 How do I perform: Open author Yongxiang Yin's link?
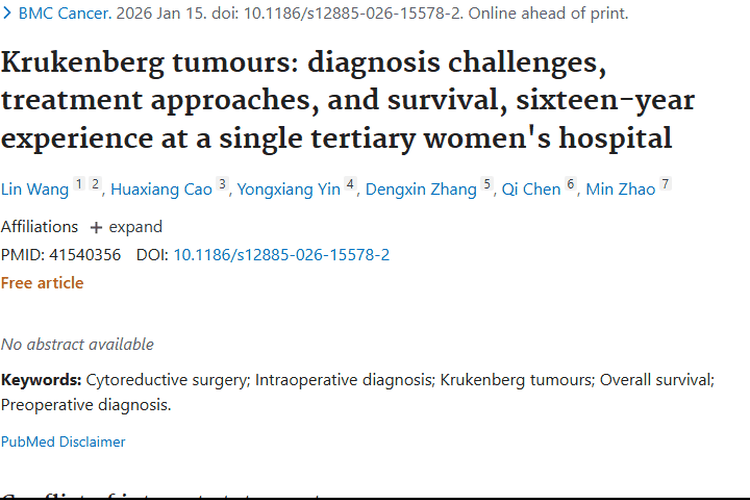(x=288, y=189)
